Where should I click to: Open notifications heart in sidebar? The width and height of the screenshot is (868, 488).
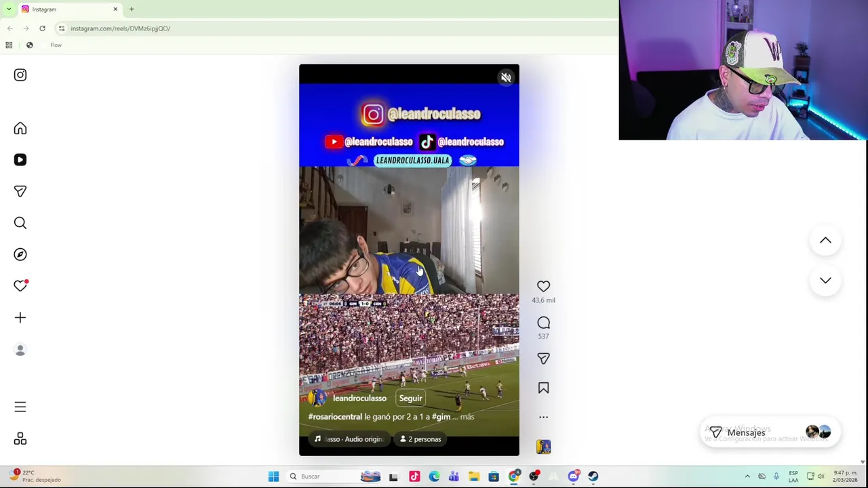pyautogui.click(x=20, y=286)
